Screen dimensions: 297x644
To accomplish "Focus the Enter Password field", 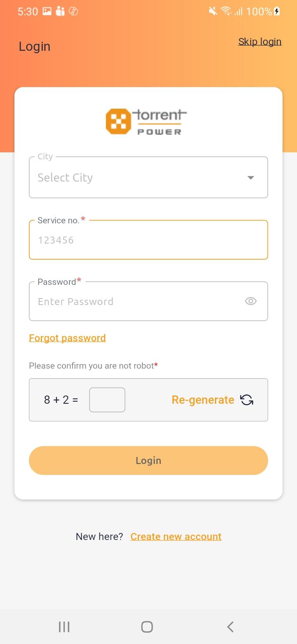I will 136,301.
